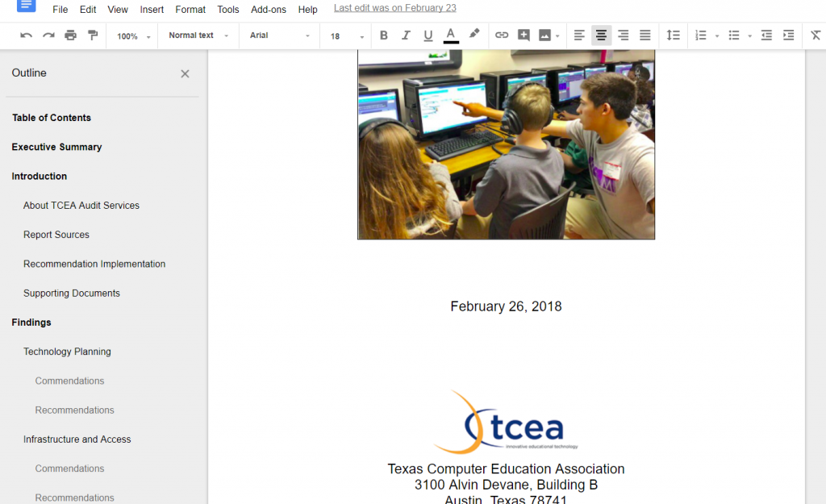The height and width of the screenshot is (504, 826).
Task: Open line spacing options
Action: [674, 35]
